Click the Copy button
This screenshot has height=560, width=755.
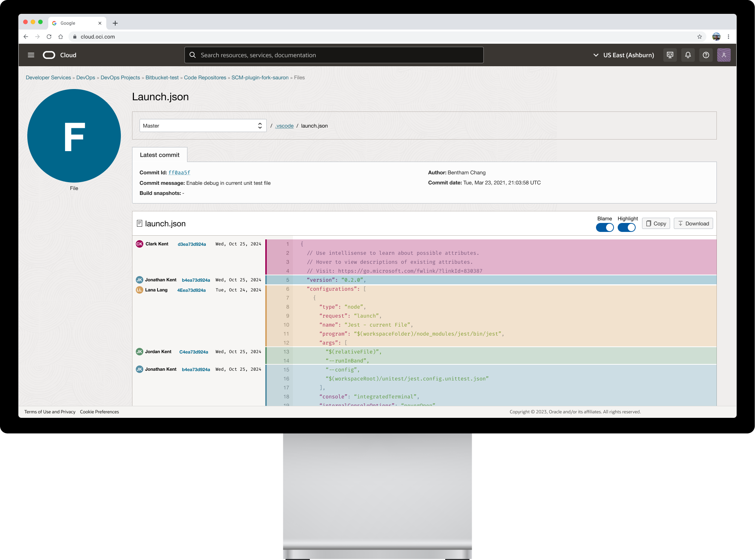pyautogui.click(x=656, y=223)
